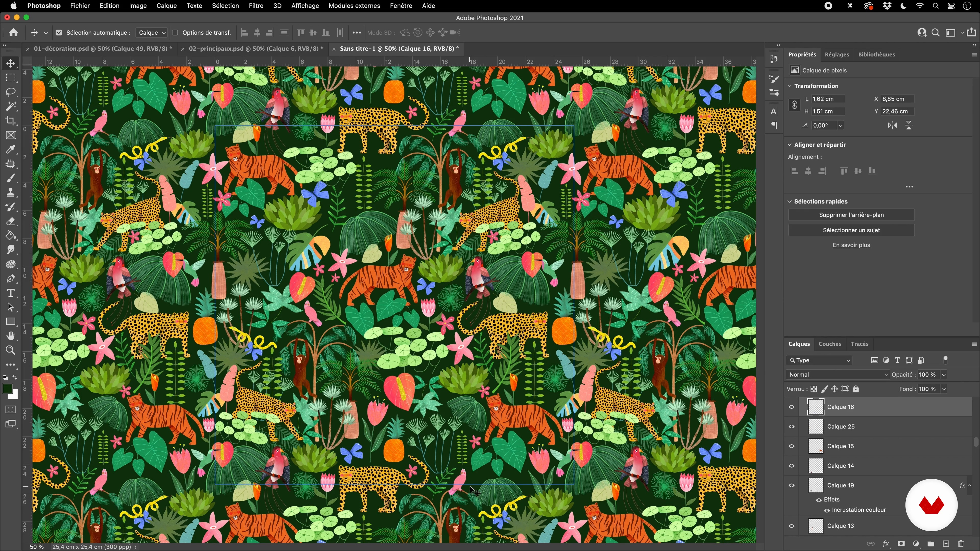Click more alignment options ellipsis
Screen dimensions: 980x551
click(909, 187)
